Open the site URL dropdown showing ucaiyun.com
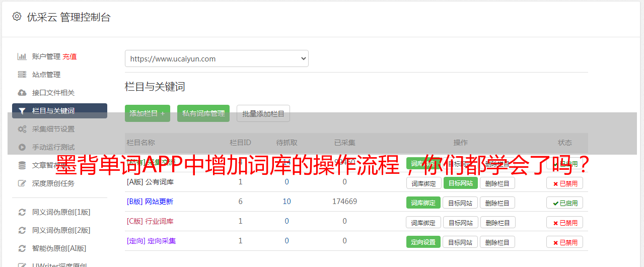This screenshot has height=267, width=644. (x=217, y=58)
